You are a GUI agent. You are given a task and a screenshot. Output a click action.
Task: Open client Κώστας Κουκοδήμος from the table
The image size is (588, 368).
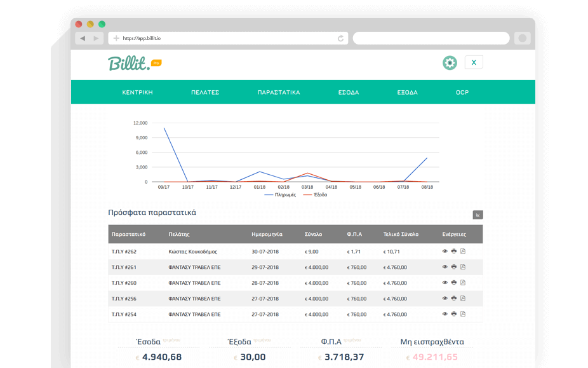pyautogui.click(x=193, y=251)
